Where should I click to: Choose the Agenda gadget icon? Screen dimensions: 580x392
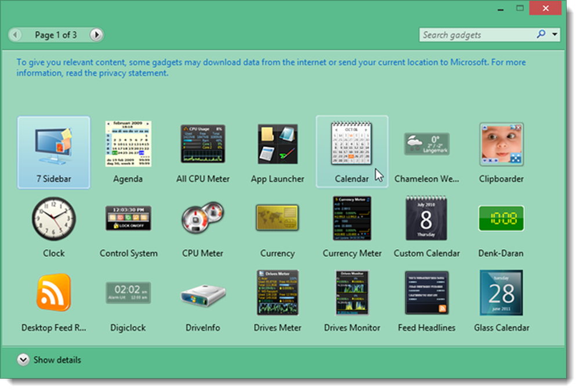tap(128, 144)
